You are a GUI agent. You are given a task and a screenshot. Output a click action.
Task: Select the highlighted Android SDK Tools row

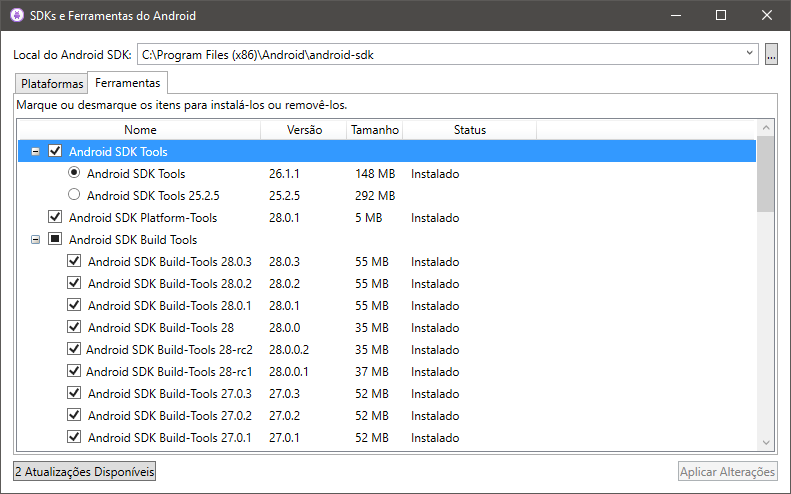click(x=387, y=151)
